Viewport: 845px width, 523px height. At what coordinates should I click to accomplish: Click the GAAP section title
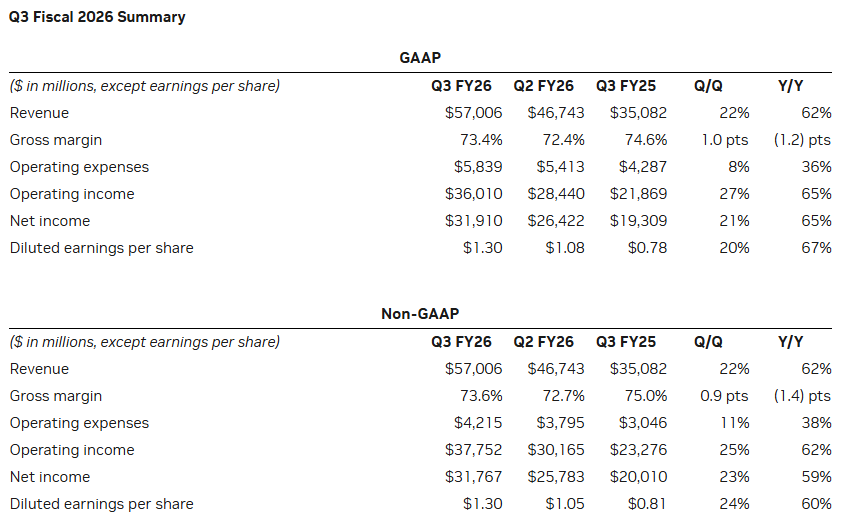(x=420, y=59)
